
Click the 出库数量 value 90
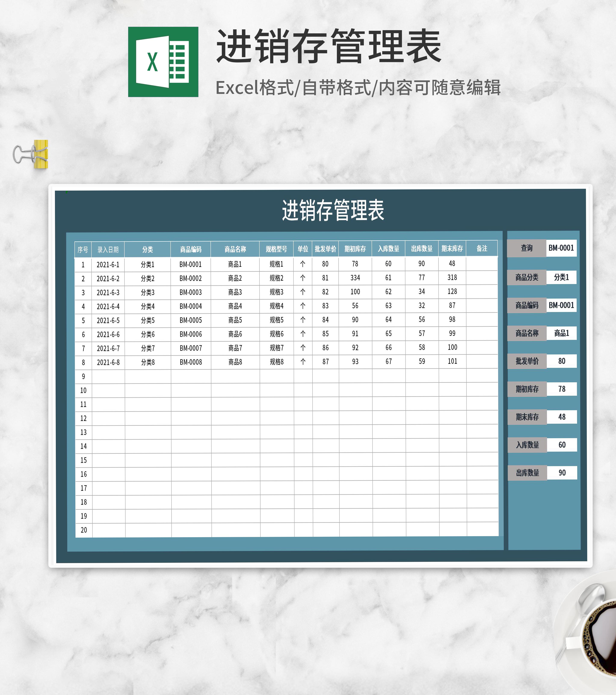click(562, 472)
